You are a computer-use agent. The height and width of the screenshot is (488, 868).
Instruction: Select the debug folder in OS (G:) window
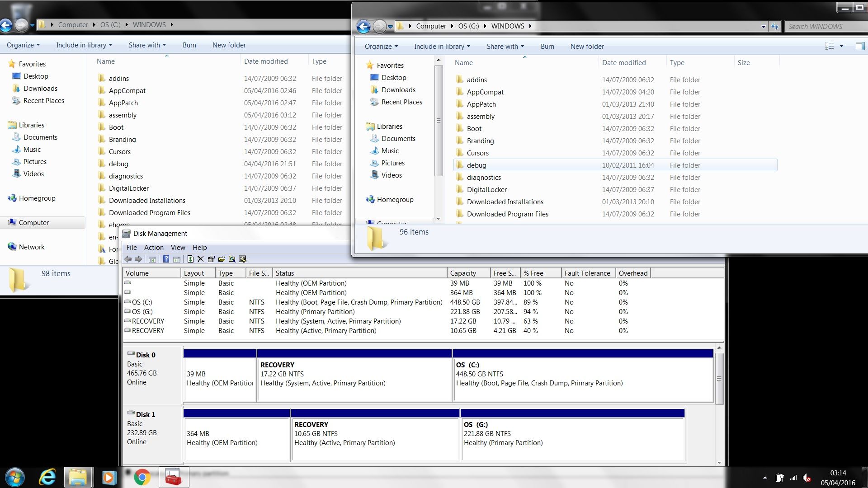tap(615, 165)
